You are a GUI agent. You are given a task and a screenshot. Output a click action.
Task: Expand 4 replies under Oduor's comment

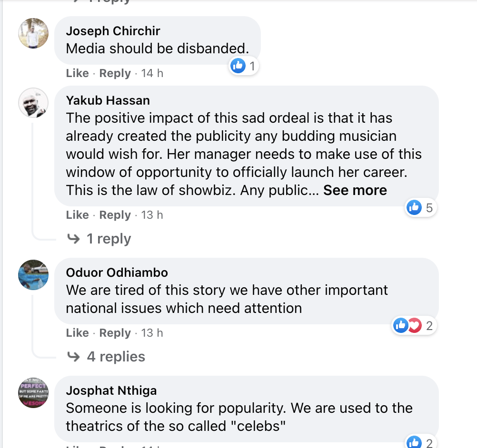[115, 357]
